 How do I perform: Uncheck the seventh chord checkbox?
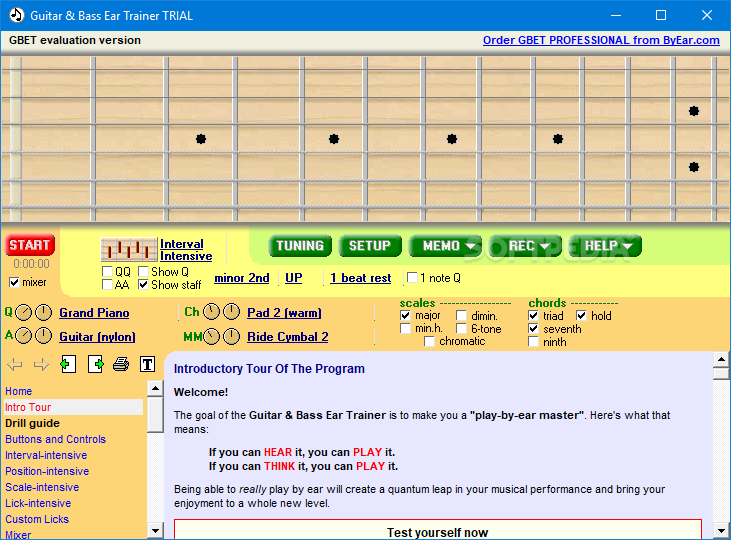click(x=533, y=329)
